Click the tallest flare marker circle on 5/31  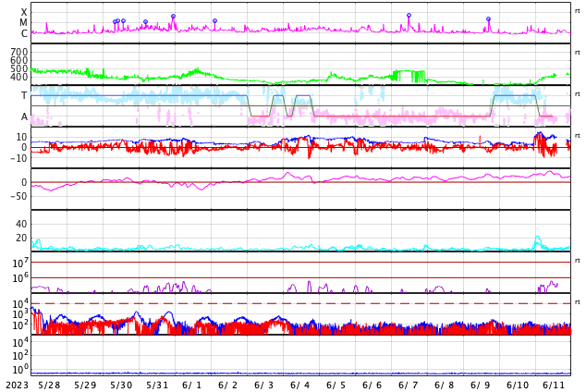tap(173, 16)
